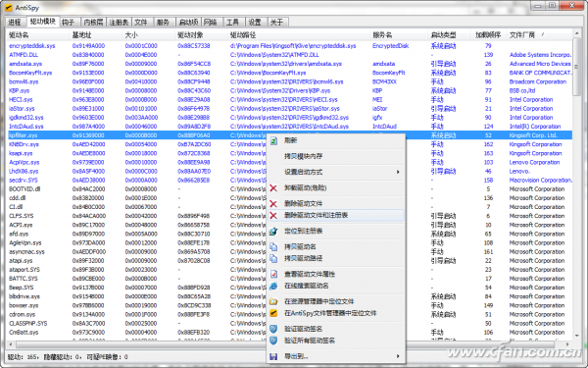Click copy icon beside 拷贝驱动名
The width and height of the screenshot is (588, 368).
(273, 247)
